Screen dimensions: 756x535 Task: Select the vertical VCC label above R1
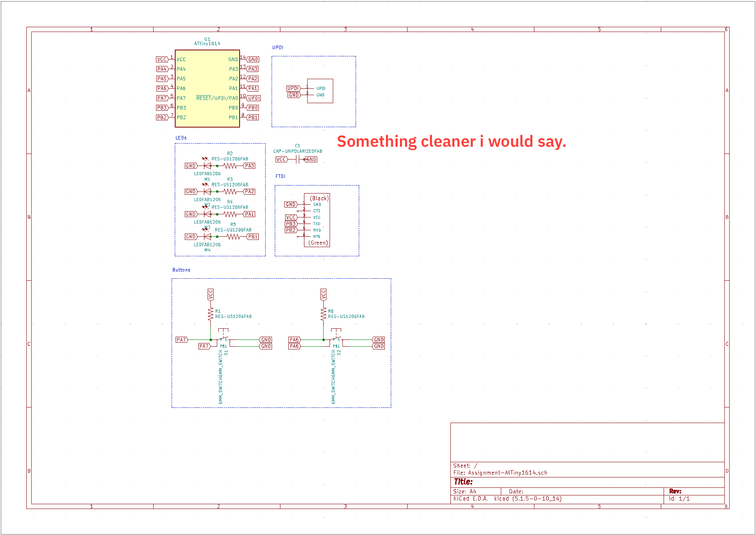point(210,295)
